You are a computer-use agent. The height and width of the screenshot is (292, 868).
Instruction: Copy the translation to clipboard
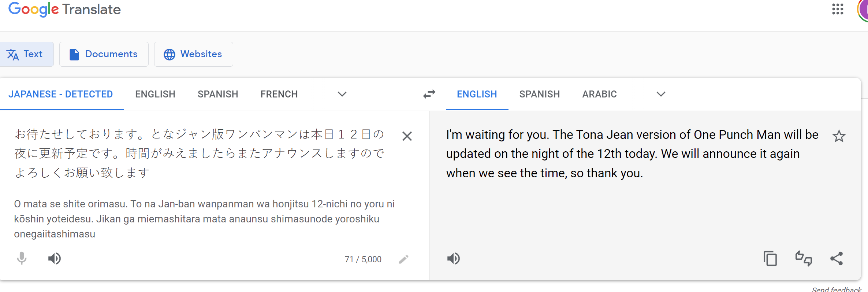(770, 259)
